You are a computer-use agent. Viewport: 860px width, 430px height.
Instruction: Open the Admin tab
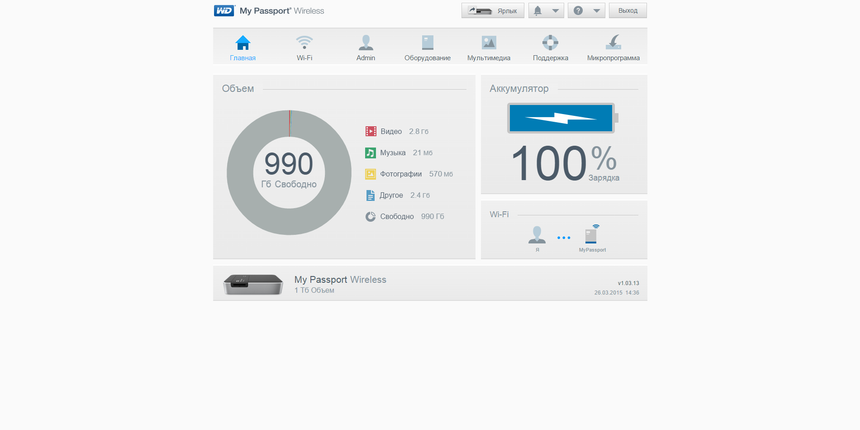tap(366, 48)
